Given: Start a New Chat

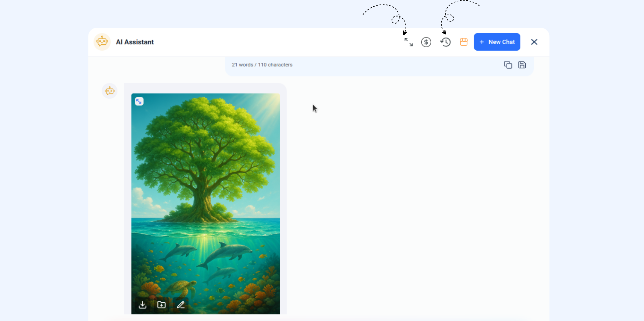Looking at the screenshot, I should click(x=497, y=42).
